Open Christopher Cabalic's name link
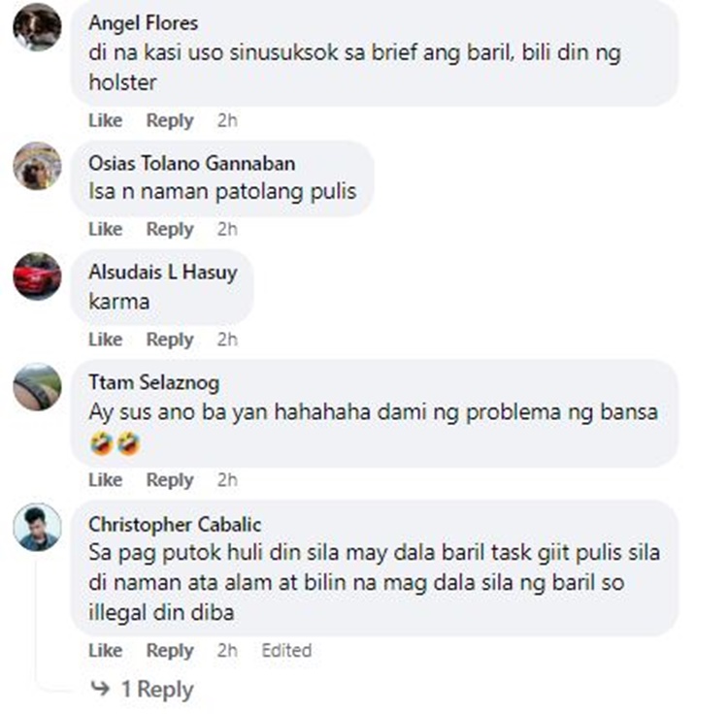 pyautogui.click(x=175, y=525)
